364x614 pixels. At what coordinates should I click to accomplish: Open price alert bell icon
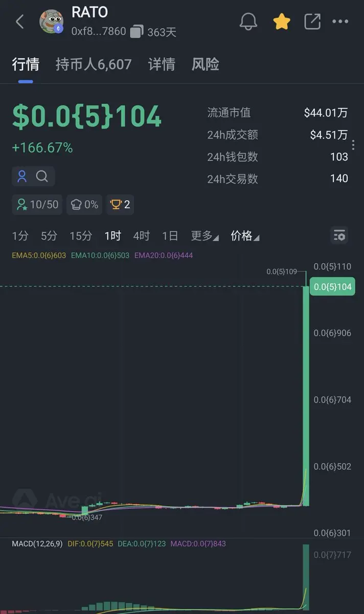(x=249, y=21)
